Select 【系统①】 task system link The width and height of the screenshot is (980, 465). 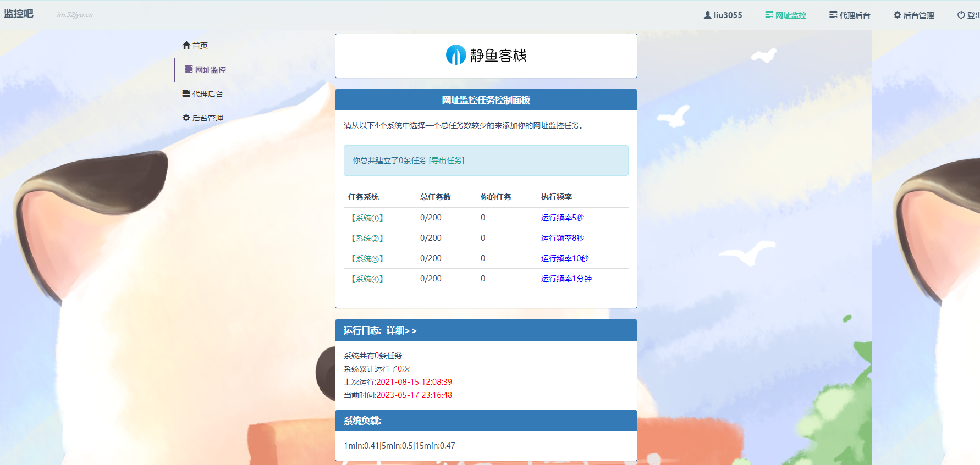(x=367, y=218)
